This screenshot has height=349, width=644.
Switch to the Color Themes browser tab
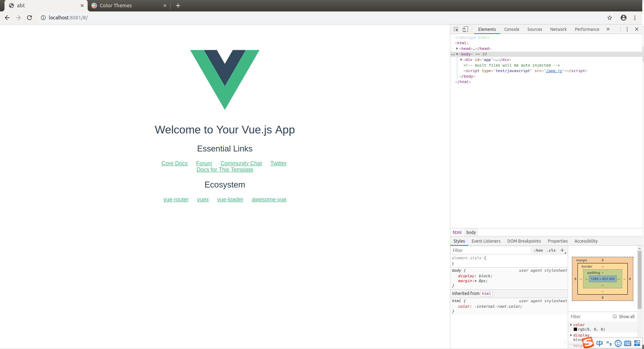(x=129, y=6)
